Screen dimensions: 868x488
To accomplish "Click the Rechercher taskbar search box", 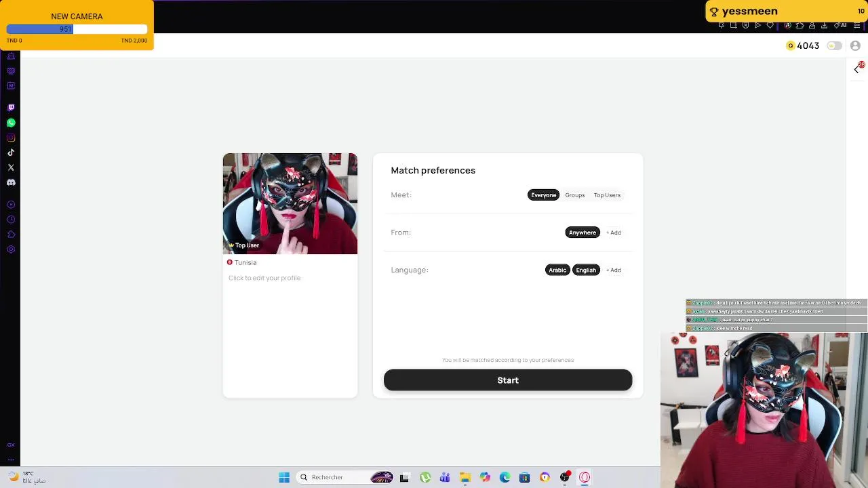I will point(344,477).
